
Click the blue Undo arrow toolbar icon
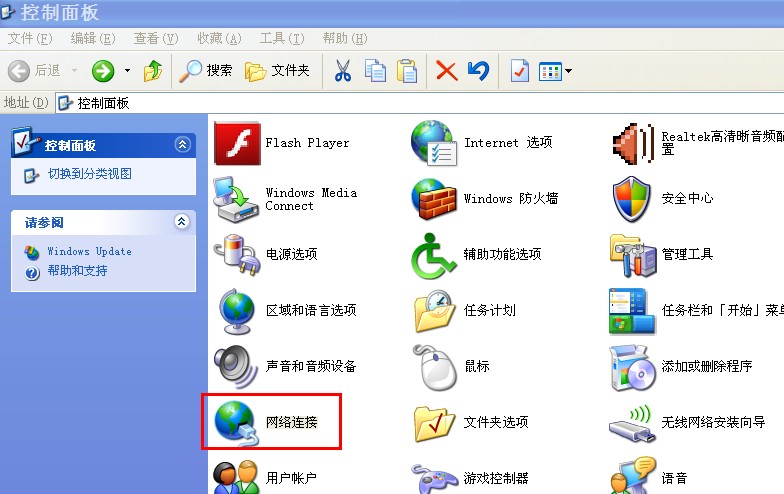(x=478, y=70)
